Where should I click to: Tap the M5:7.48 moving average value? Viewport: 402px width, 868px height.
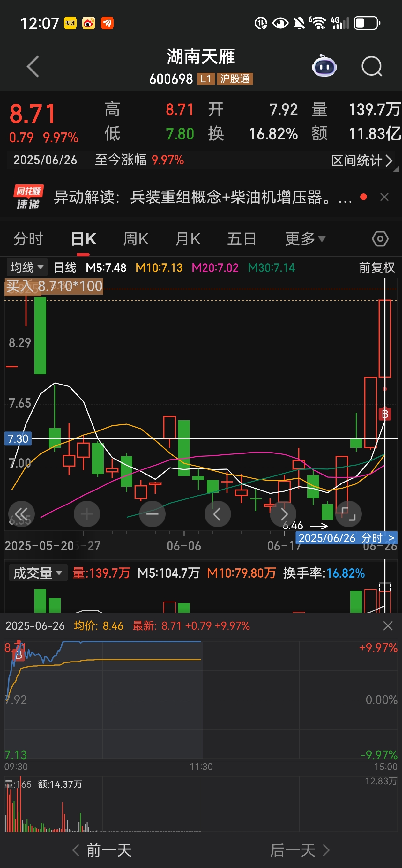pyautogui.click(x=106, y=267)
